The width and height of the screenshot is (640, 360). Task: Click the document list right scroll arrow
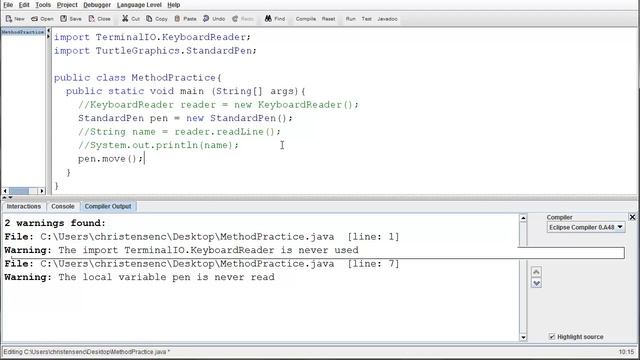click(x=42, y=191)
